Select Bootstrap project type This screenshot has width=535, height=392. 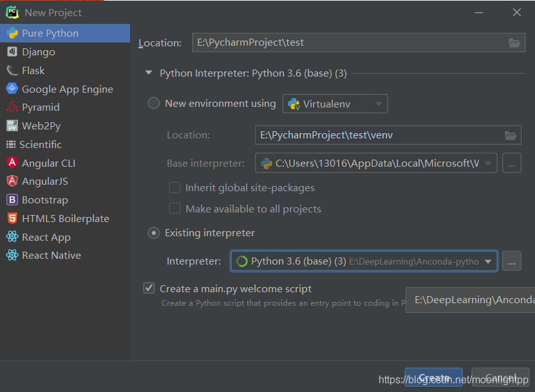[x=65, y=200]
